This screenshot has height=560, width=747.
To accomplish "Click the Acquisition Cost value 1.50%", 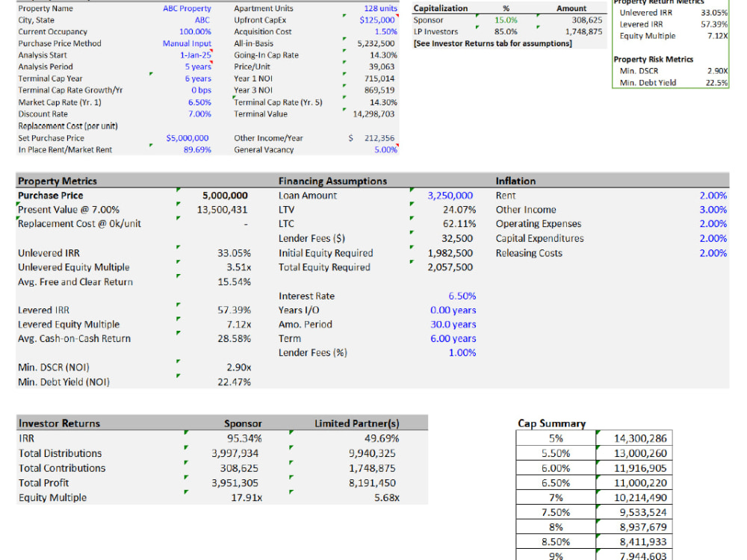I will click(x=385, y=32).
